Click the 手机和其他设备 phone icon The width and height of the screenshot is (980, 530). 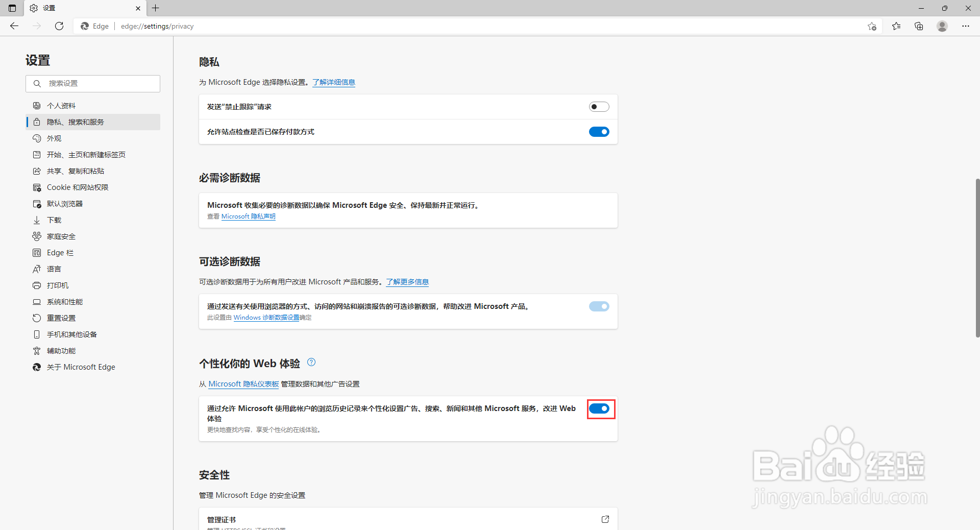pyautogui.click(x=37, y=334)
